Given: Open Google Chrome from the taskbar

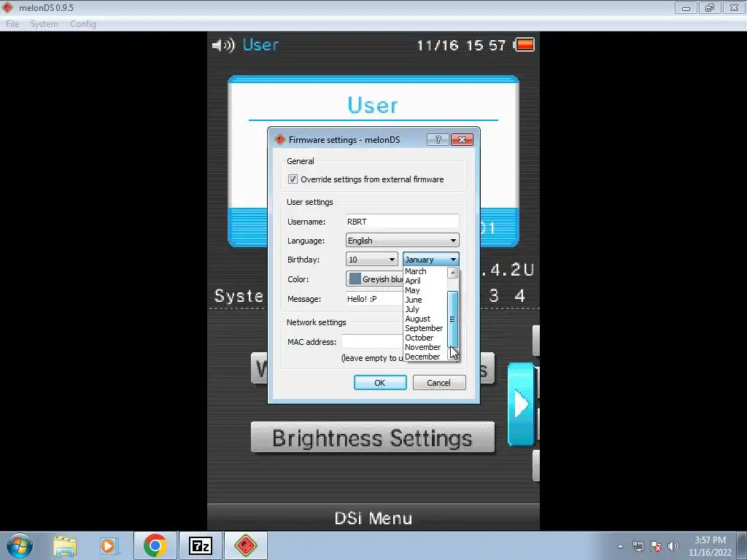Looking at the screenshot, I should click(x=155, y=545).
